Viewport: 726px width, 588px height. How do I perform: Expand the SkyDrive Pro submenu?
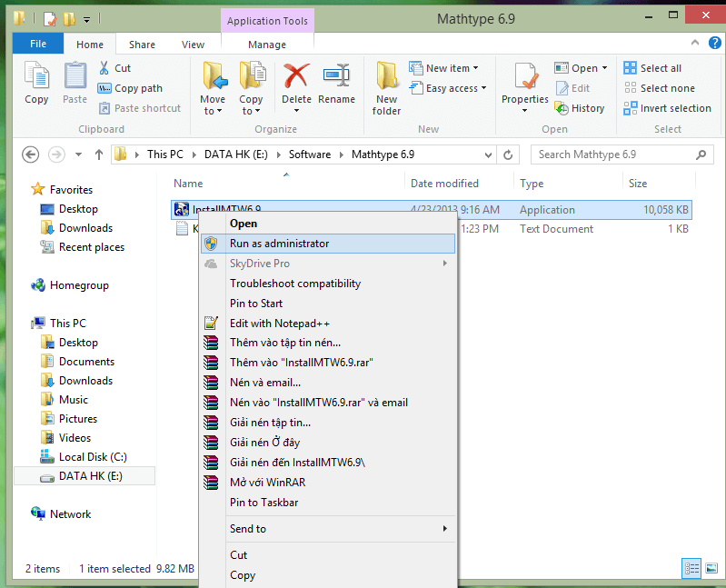(445, 264)
